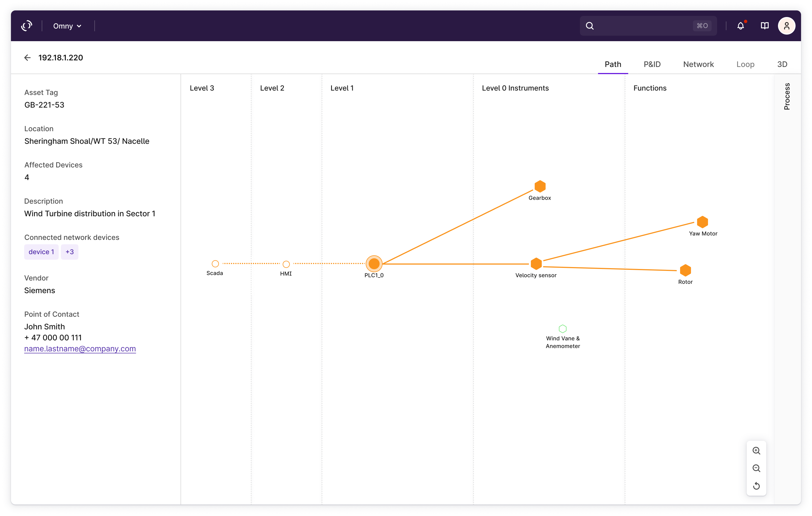Switch to the 3D tab
The height and width of the screenshot is (516, 812).
[x=782, y=64]
